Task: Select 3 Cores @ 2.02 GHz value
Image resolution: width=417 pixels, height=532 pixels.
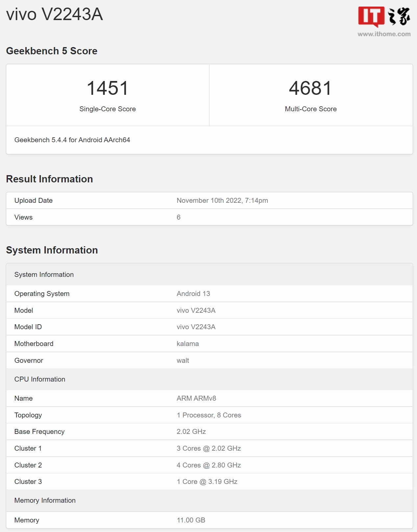Action: pyautogui.click(x=209, y=448)
